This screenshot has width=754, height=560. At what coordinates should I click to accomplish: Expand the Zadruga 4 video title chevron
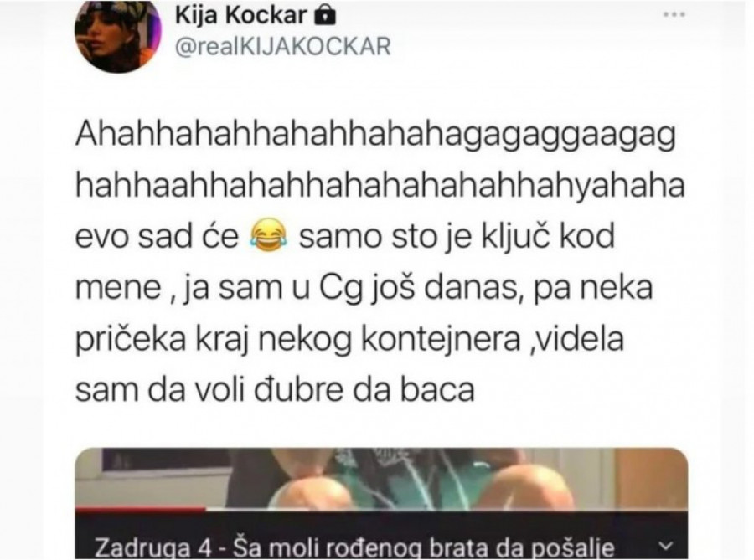(x=665, y=546)
